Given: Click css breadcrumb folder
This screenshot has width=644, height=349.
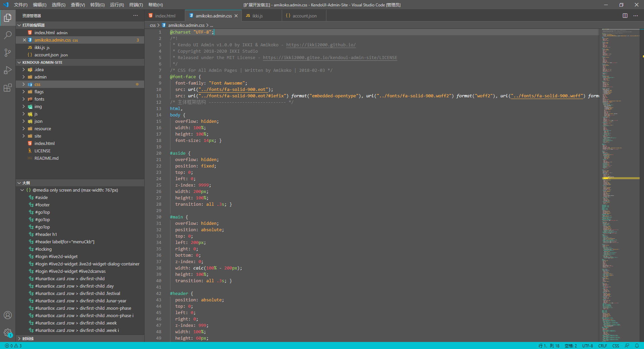Looking at the screenshot, I should click(153, 26).
